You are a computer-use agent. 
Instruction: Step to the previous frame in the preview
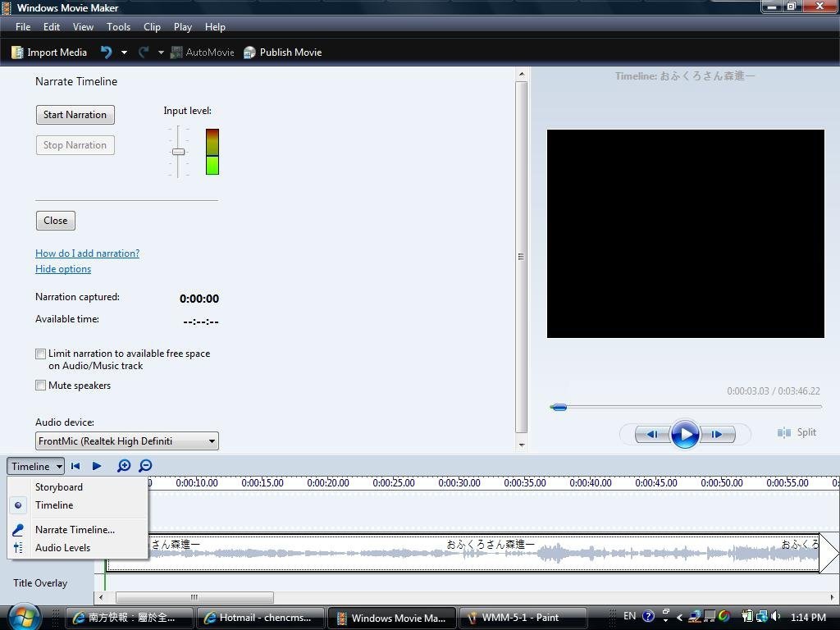coord(652,434)
